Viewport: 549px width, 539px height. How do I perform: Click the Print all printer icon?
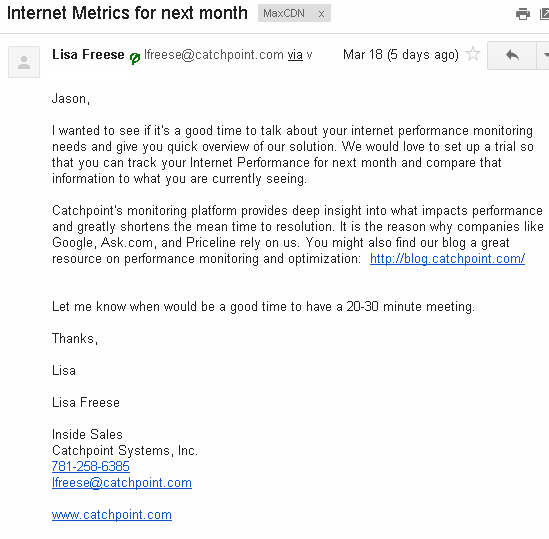pyautogui.click(x=522, y=14)
